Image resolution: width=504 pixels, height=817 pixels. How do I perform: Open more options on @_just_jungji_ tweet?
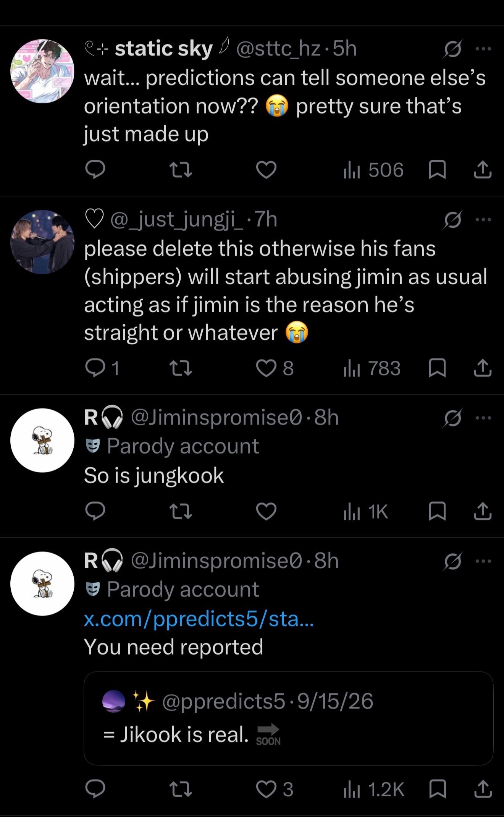483,219
